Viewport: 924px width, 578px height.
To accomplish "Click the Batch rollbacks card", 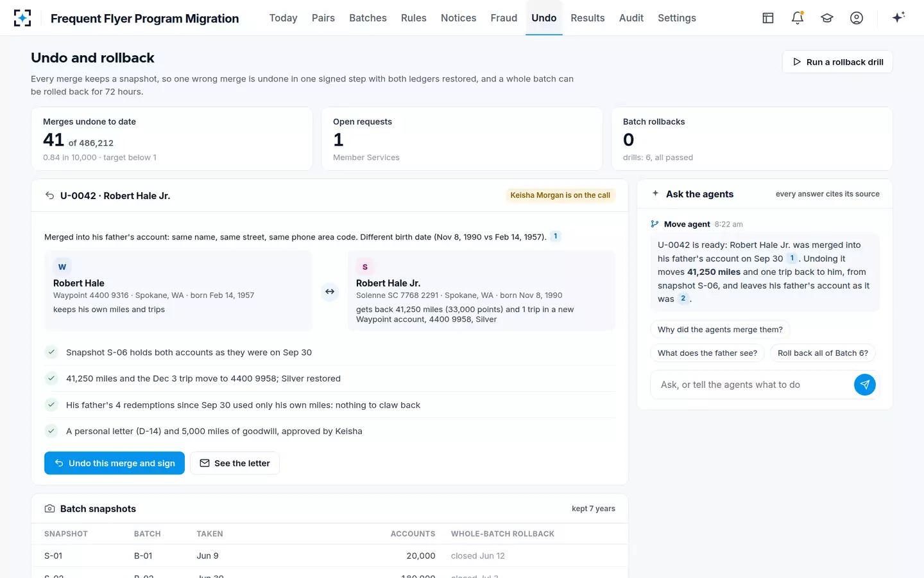I will pos(752,139).
